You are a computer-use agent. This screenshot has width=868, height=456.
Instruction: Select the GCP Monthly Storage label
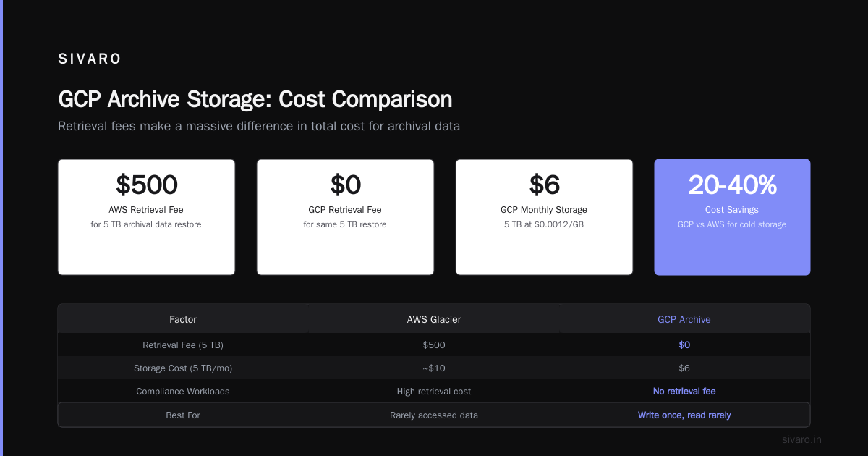click(x=544, y=210)
